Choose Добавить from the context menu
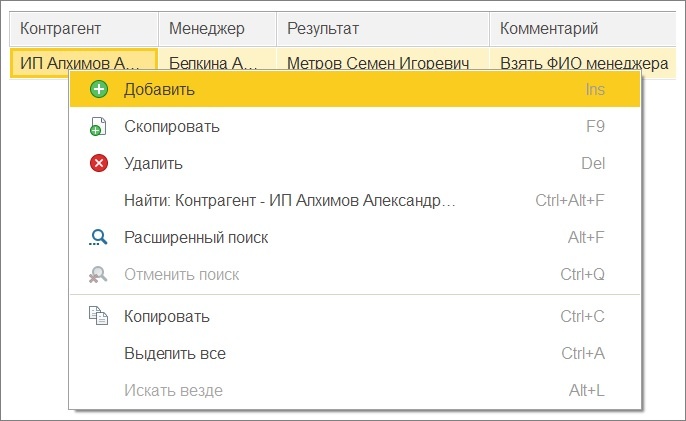 [355, 89]
